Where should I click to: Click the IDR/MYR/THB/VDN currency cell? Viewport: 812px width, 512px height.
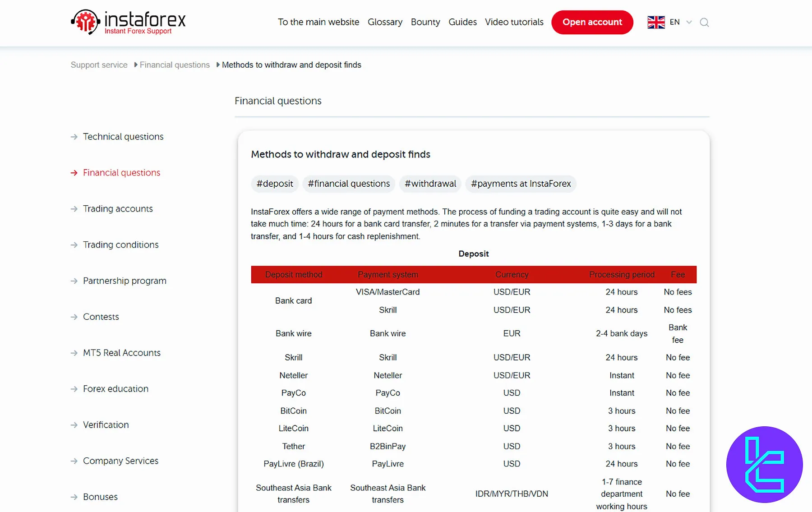[x=512, y=494]
